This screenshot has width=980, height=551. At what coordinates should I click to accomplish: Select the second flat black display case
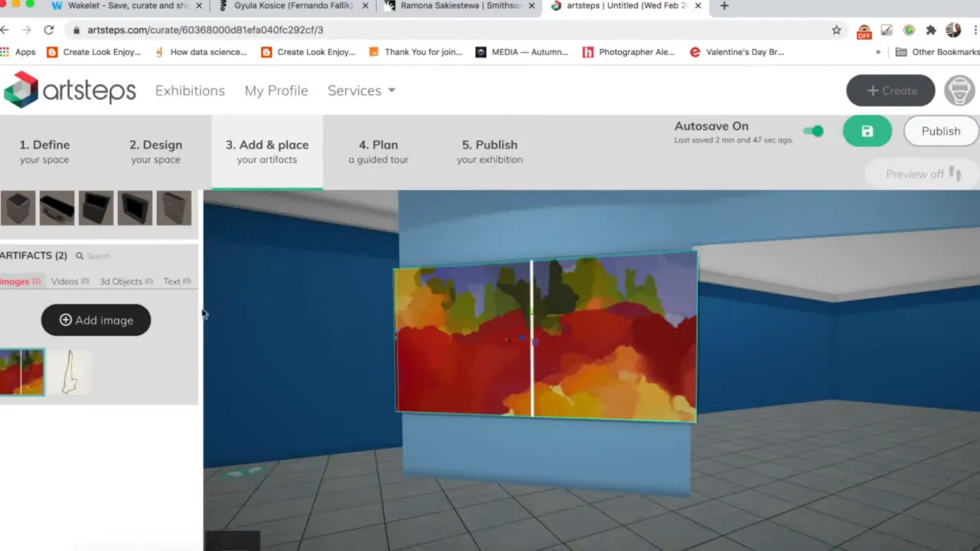57,208
